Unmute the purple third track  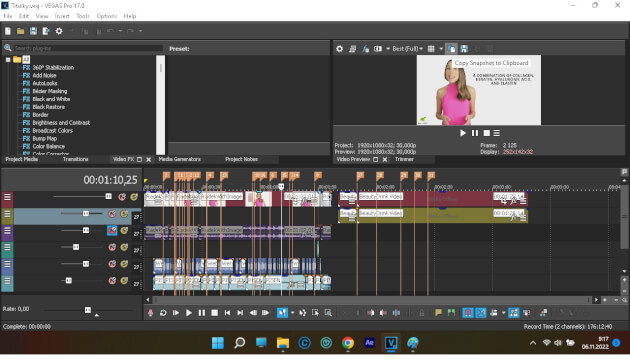tap(112, 230)
